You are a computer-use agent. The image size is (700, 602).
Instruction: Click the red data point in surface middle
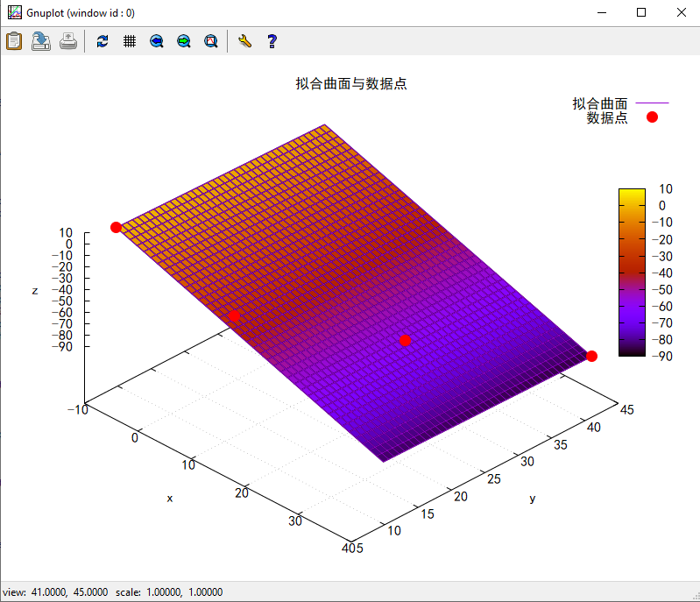coord(405,340)
